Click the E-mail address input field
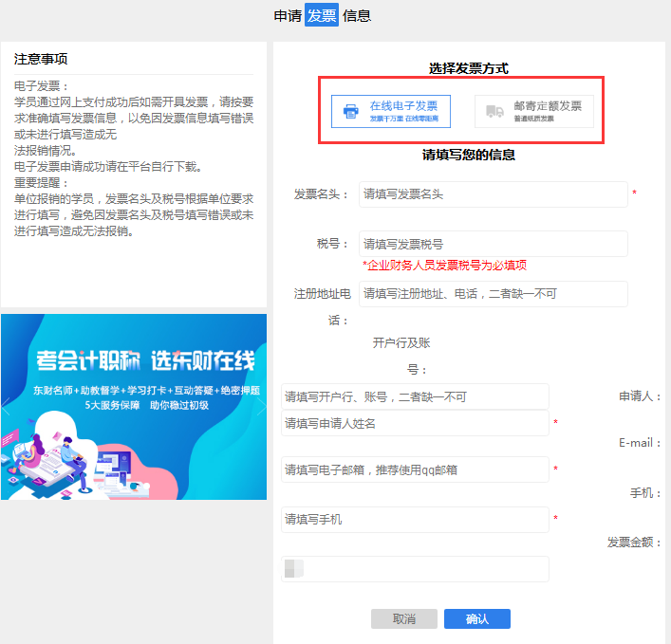Viewport: 671px width, 644px height. click(x=416, y=469)
